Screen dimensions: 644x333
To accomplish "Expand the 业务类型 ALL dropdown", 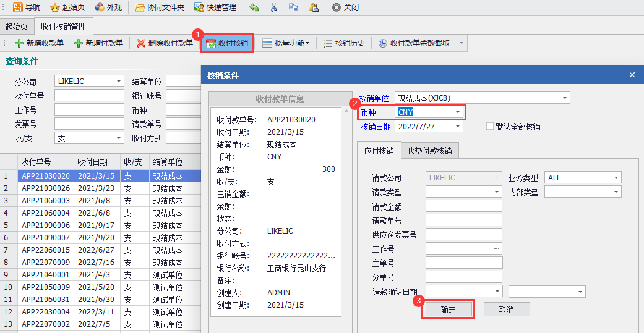I will (x=616, y=178).
